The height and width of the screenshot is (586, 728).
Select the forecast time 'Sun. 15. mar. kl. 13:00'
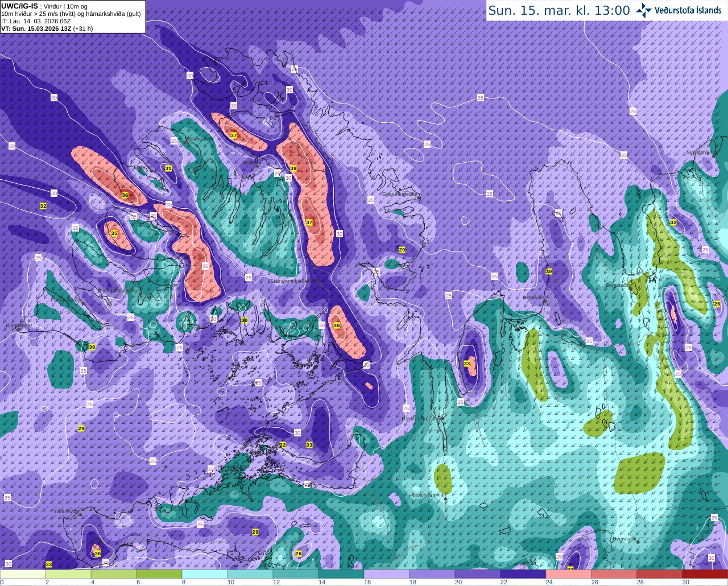pos(559,10)
